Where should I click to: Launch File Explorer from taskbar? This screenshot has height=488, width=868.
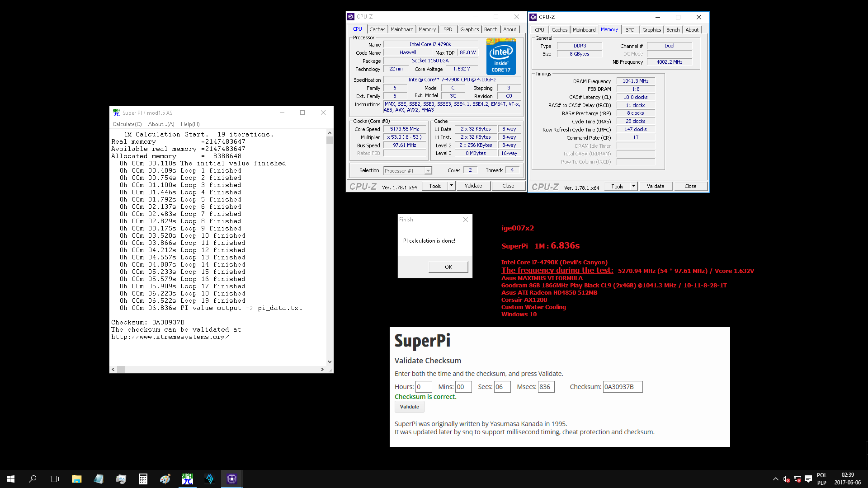point(76,479)
